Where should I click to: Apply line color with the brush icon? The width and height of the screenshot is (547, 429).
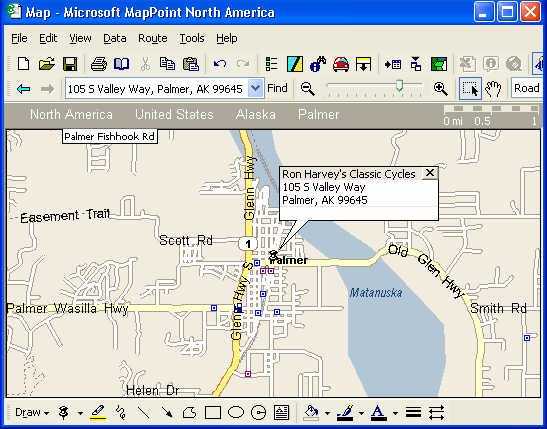pyautogui.click(x=345, y=413)
